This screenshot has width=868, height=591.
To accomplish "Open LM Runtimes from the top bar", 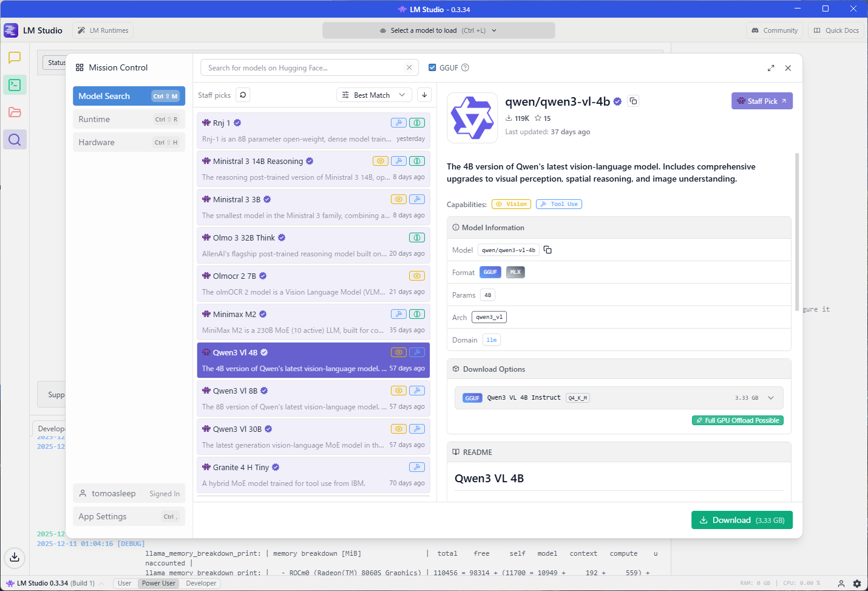I will 103,30.
